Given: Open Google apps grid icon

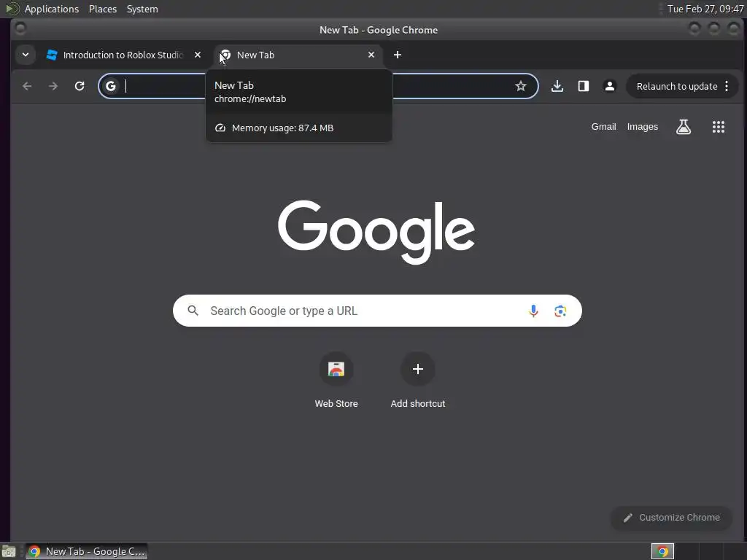Looking at the screenshot, I should click(x=719, y=127).
